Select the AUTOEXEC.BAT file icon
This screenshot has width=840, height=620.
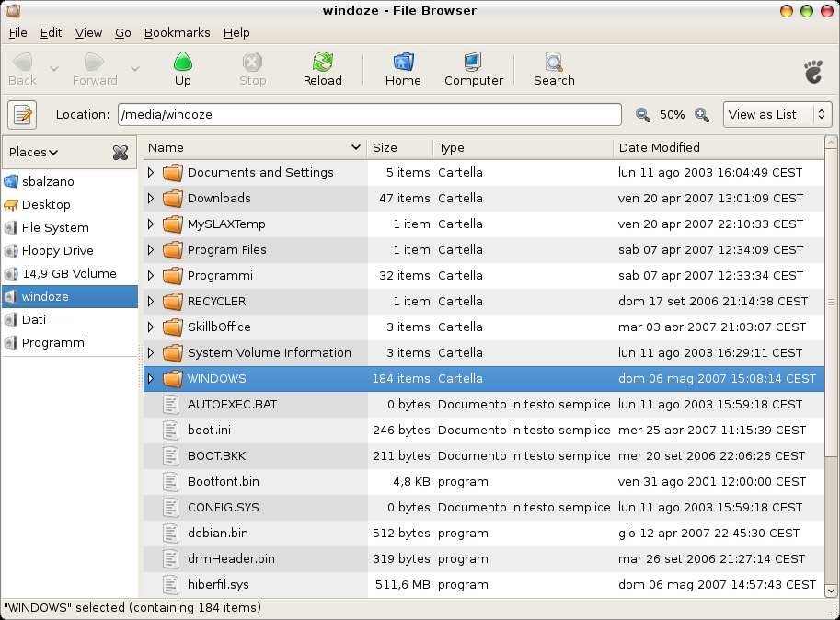click(x=170, y=404)
